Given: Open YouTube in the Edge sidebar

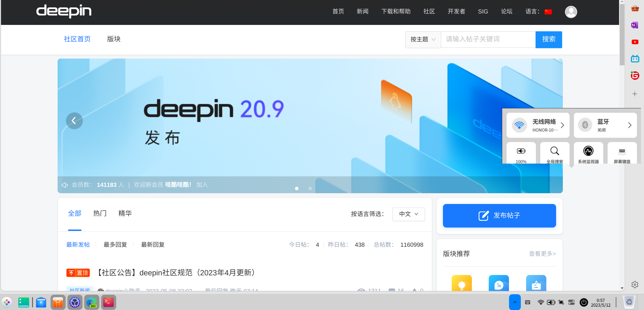Looking at the screenshot, I should point(635,42).
